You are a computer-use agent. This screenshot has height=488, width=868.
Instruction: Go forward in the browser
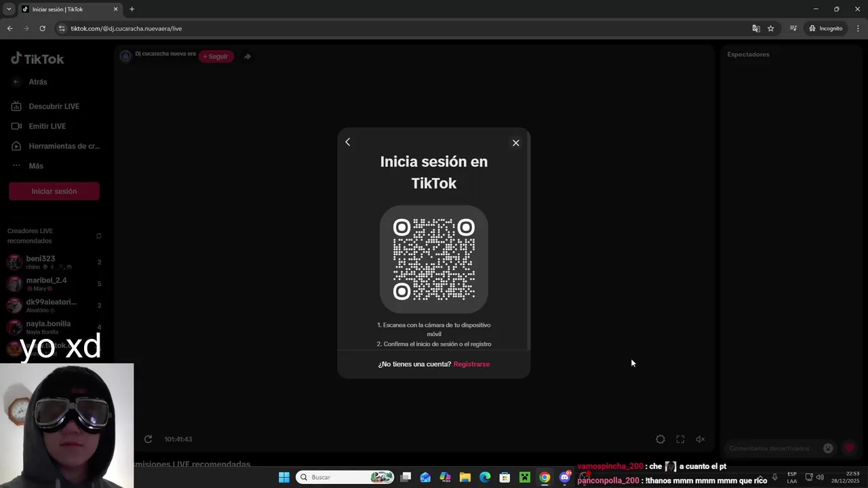pos(26,28)
